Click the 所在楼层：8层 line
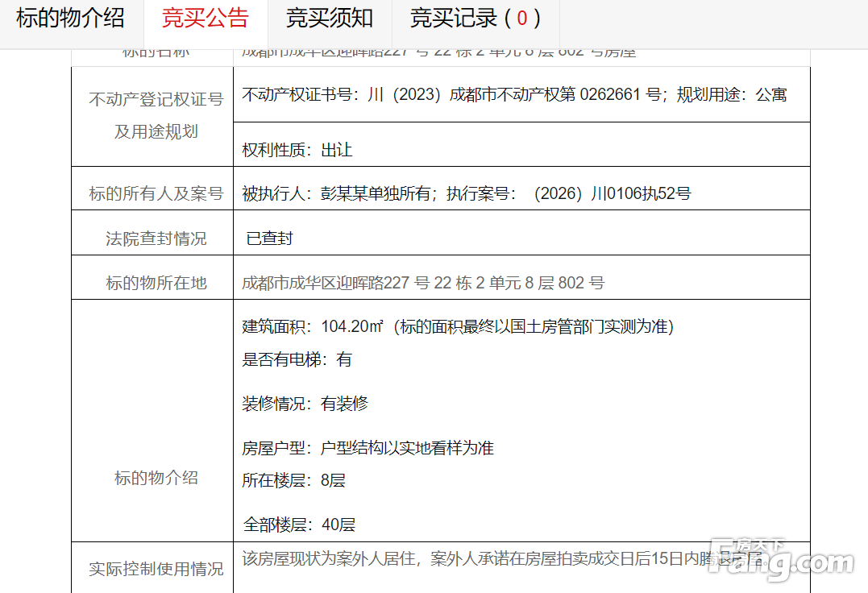868x593 pixels. point(293,481)
